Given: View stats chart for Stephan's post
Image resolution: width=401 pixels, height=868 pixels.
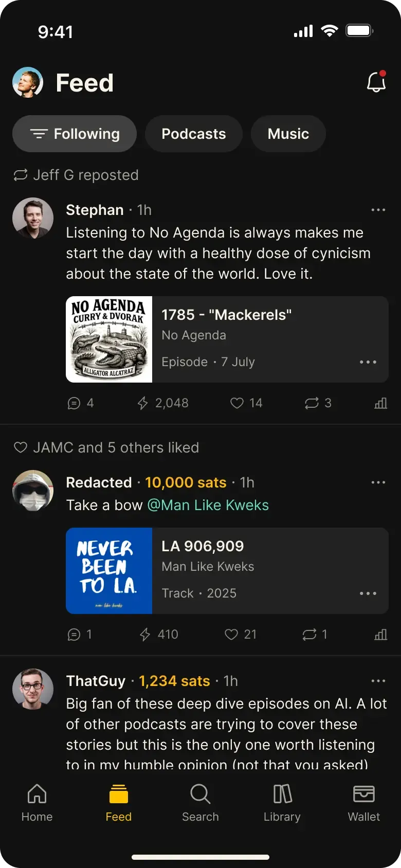Looking at the screenshot, I should click(x=380, y=403).
